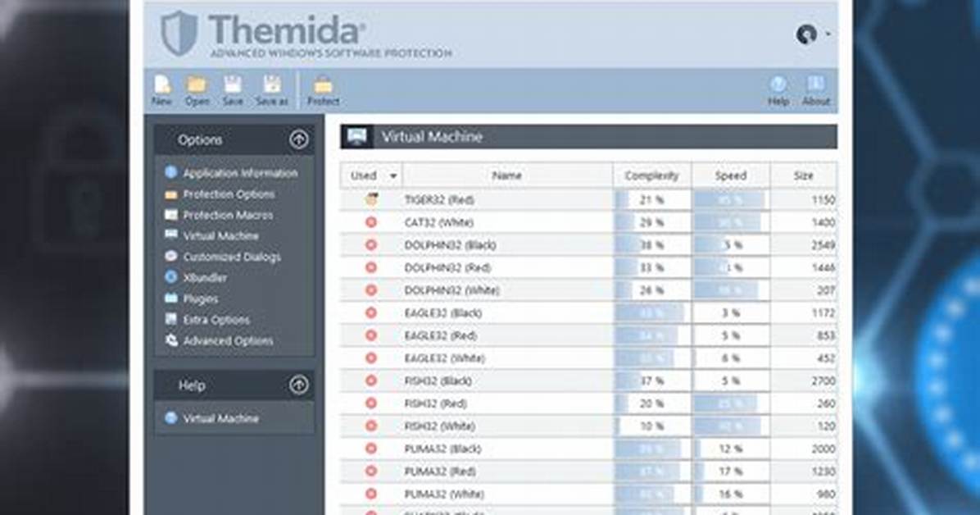Toggle Used icon for DOLPHIN32 (Red)
The image size is (980, 515).
point(371,267)
